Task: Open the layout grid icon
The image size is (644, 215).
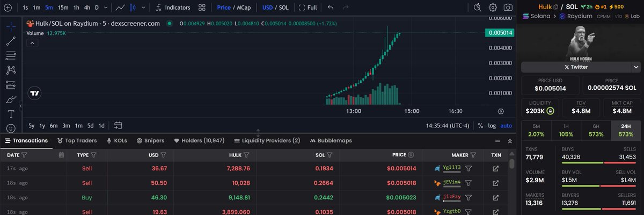Action: click(x=202, y=8)
